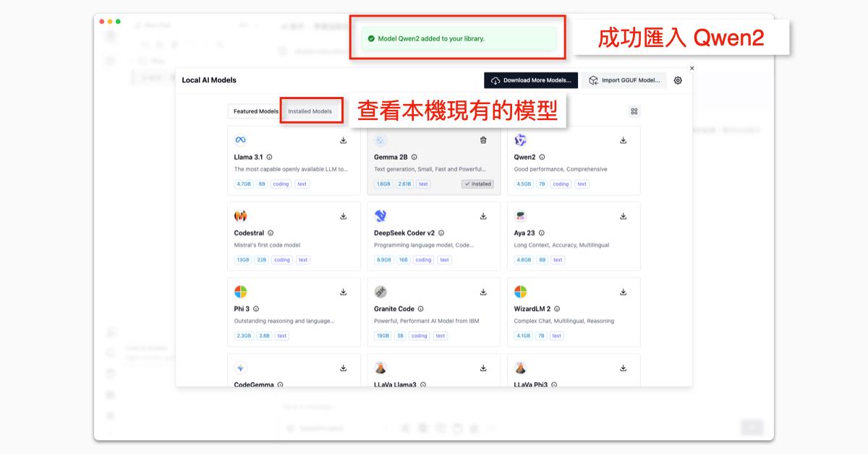
Task: Click the Qwen2 added notification toast
Action: [x=461, y=38]
